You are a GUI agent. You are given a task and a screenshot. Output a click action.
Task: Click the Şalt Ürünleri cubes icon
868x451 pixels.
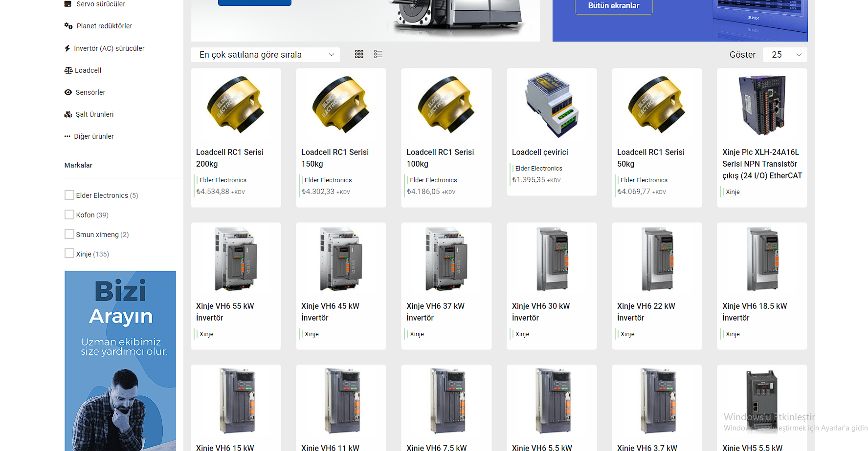tap(68, 114)
